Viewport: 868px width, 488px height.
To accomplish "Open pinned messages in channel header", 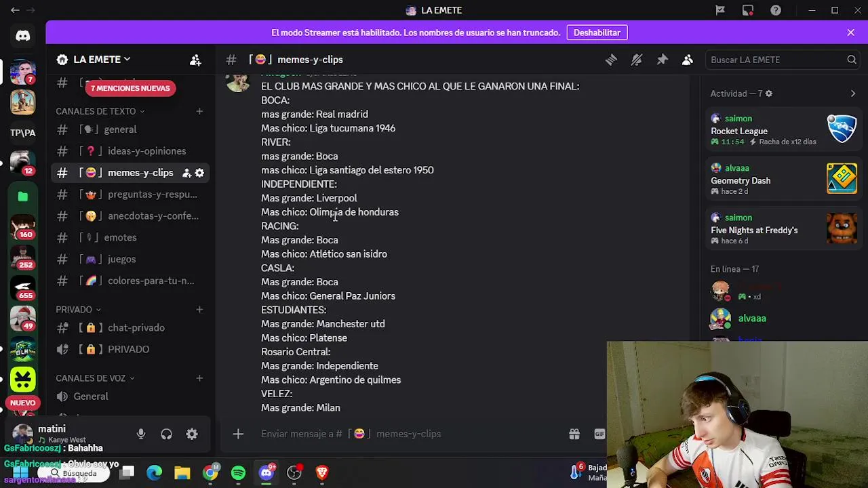I will 663,60.
